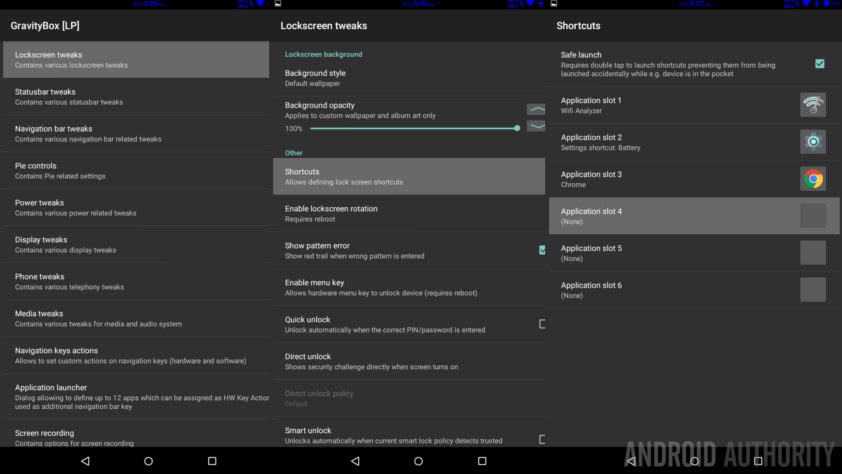Image resolution: width=842 pixels, height=474 pixels.
Task: Tap Recents button in Lockscreen tweaks panel
Action: 482,461
